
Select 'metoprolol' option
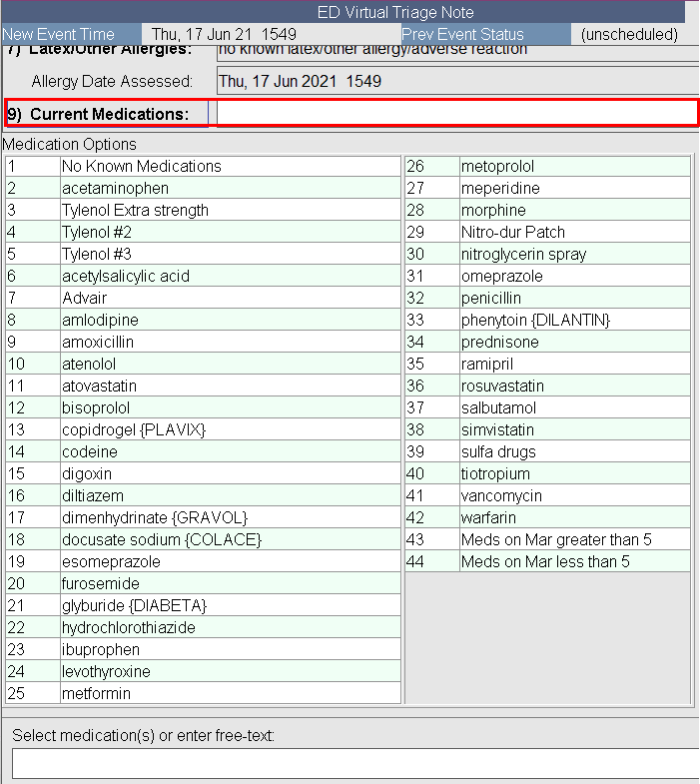548,166
